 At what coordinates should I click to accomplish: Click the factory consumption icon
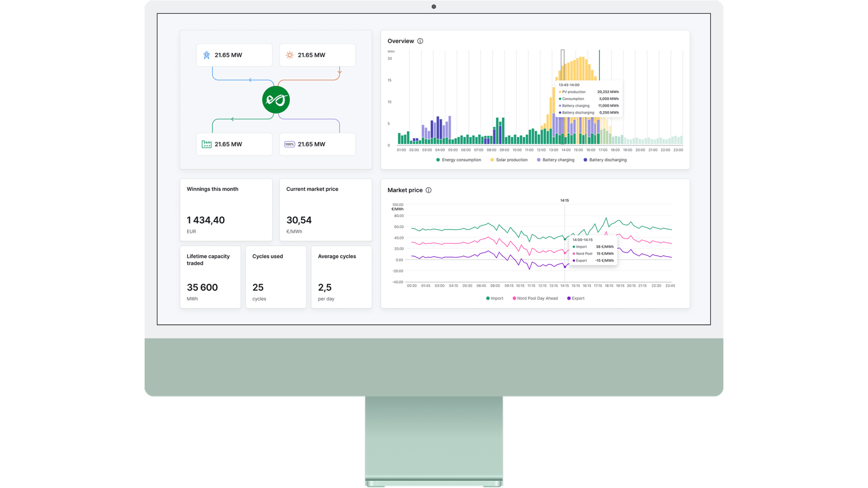point(207,144)
